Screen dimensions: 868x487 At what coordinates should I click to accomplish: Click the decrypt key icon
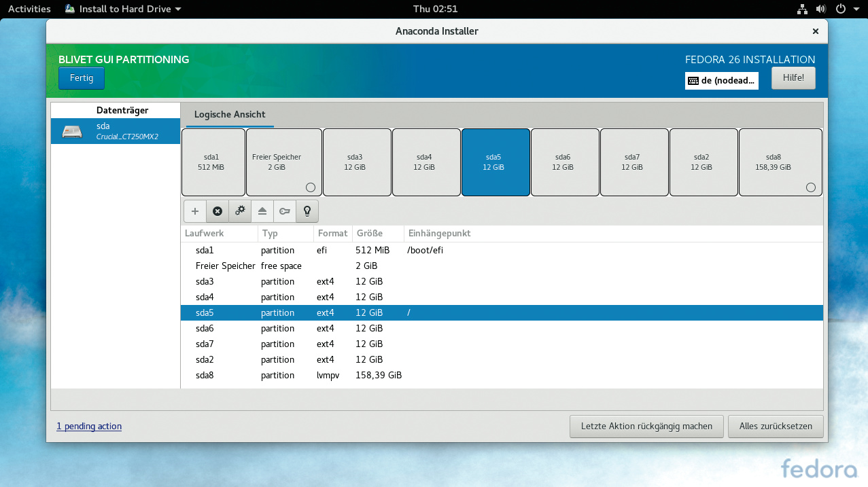click(285, 211)
